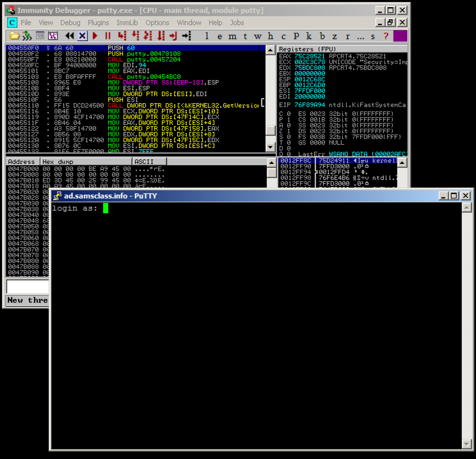Click the disassembly pane scrollbar thumb

[x=270, y=131]
